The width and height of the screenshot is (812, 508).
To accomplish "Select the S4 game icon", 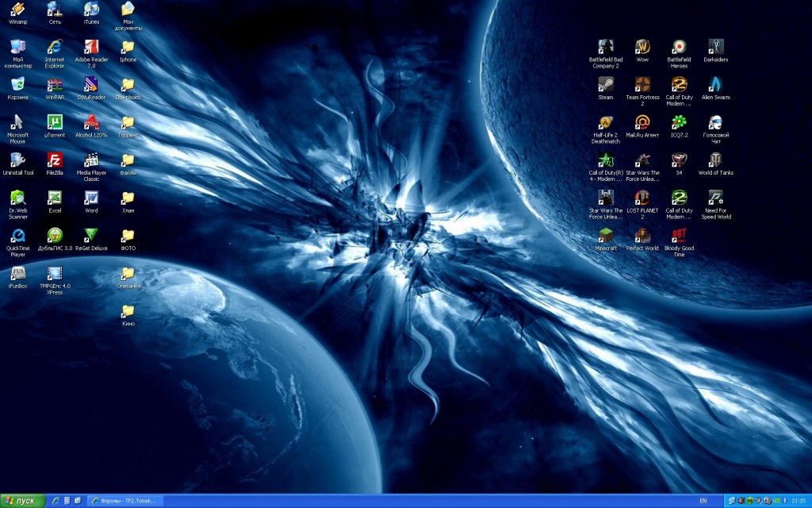I will click(679, 164).
